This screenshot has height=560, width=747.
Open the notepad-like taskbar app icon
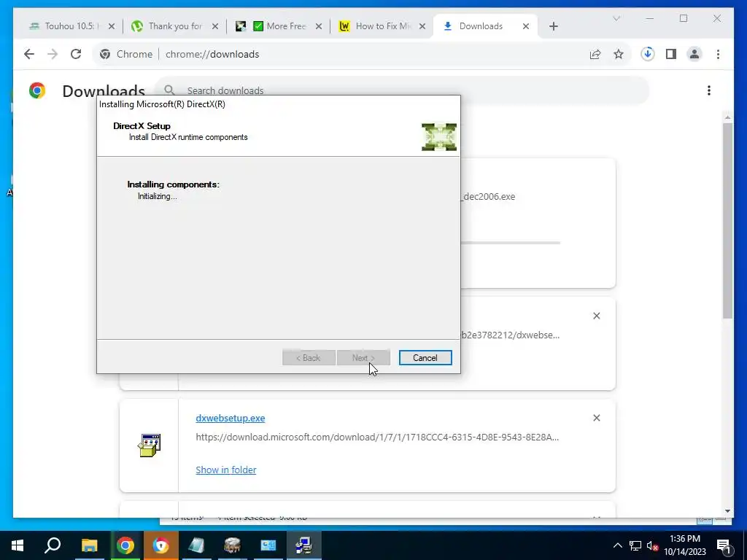196,545
